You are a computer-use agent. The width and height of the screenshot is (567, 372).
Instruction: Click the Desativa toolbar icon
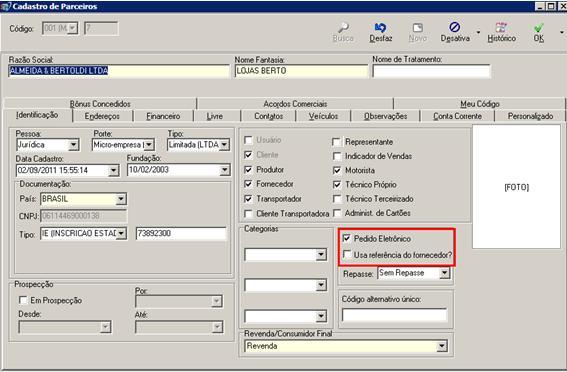click(455, 27)
